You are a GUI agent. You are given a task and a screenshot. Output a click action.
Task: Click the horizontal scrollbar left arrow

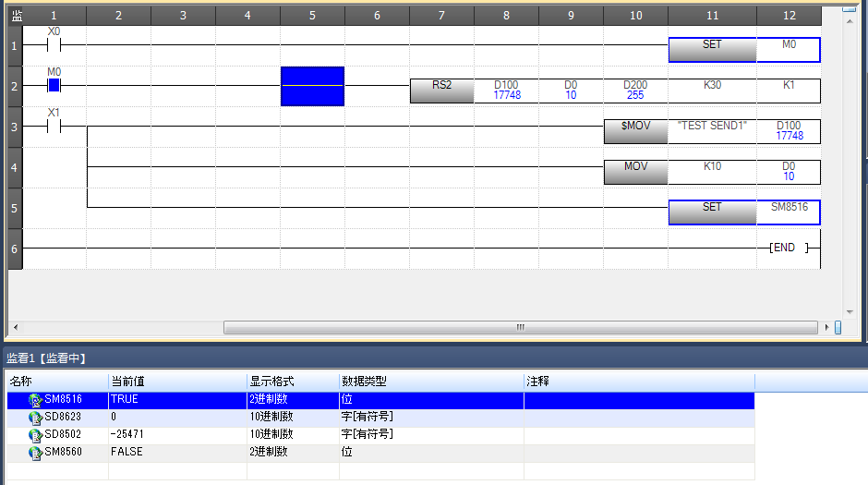tap(14, 328)
